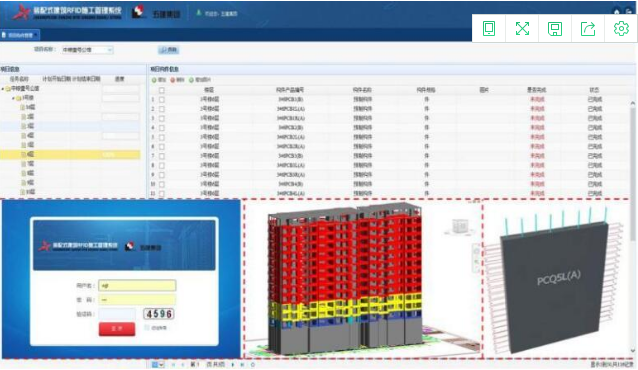This screenshot has height=370, width=638.
Task: Click the red login button
Action: [117, 328]
